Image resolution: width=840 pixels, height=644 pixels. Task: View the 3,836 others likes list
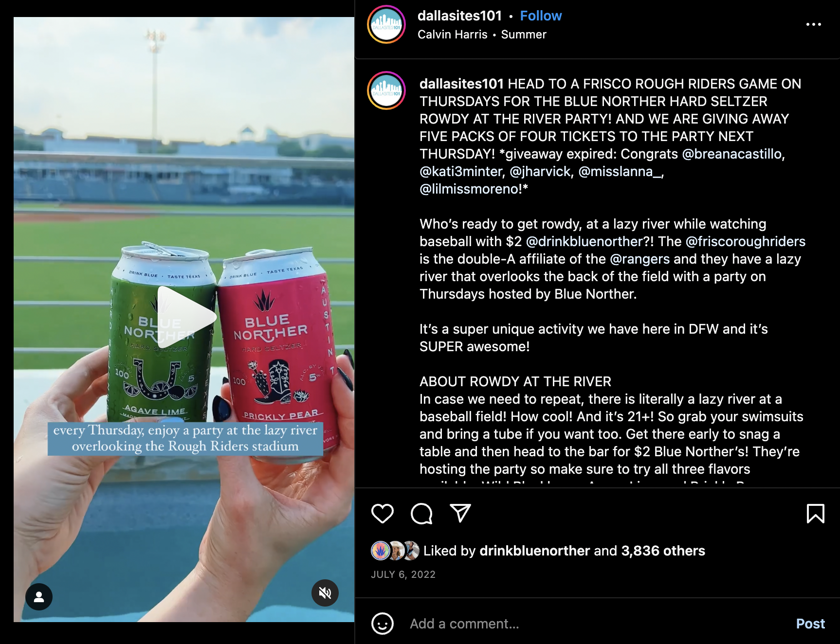point(663,551)
